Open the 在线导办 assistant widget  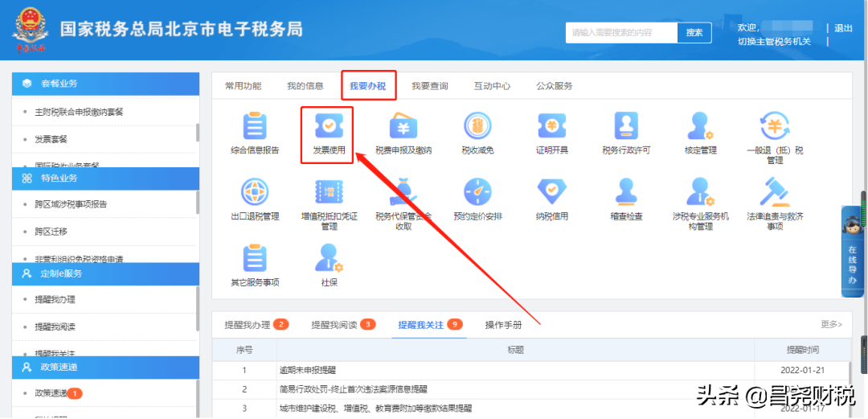(x=852, y=251)
